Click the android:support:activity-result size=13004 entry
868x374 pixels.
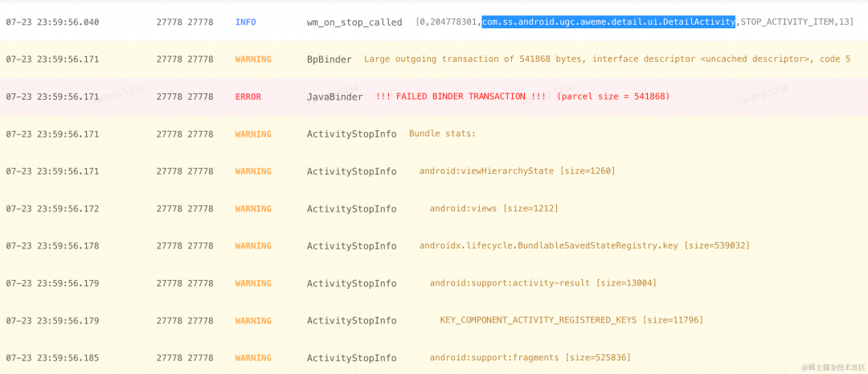[543, 283]
